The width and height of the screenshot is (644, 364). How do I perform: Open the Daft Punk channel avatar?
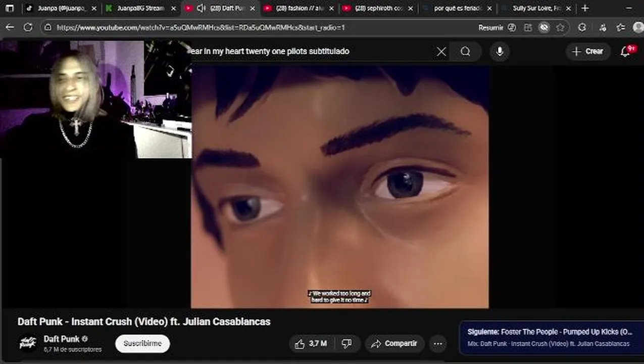pos(28,343)
